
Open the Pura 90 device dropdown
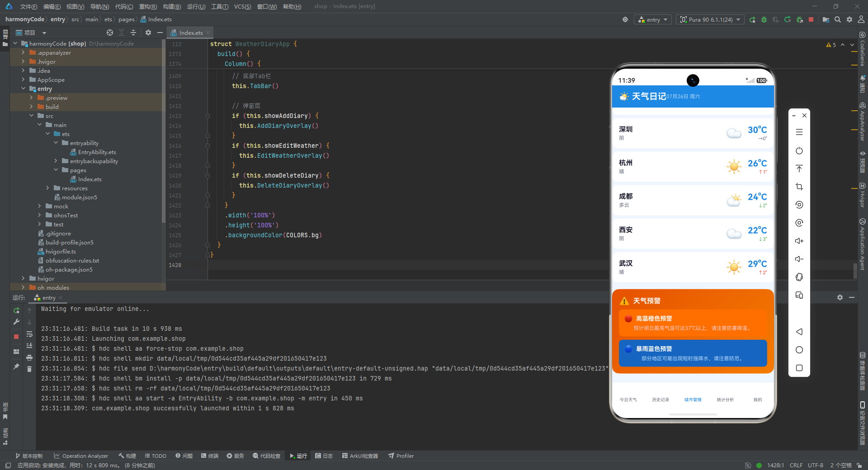(x=710, y=19)
